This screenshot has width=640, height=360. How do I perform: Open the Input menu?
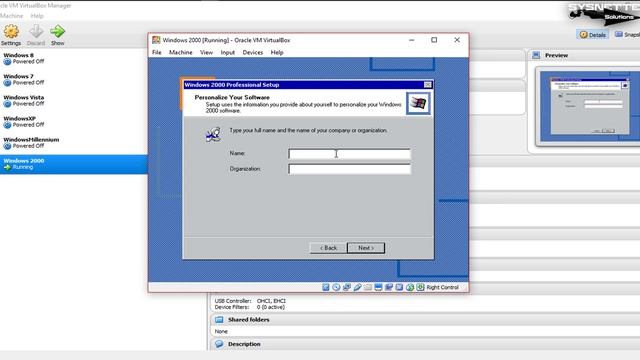[x=228, y=53]
